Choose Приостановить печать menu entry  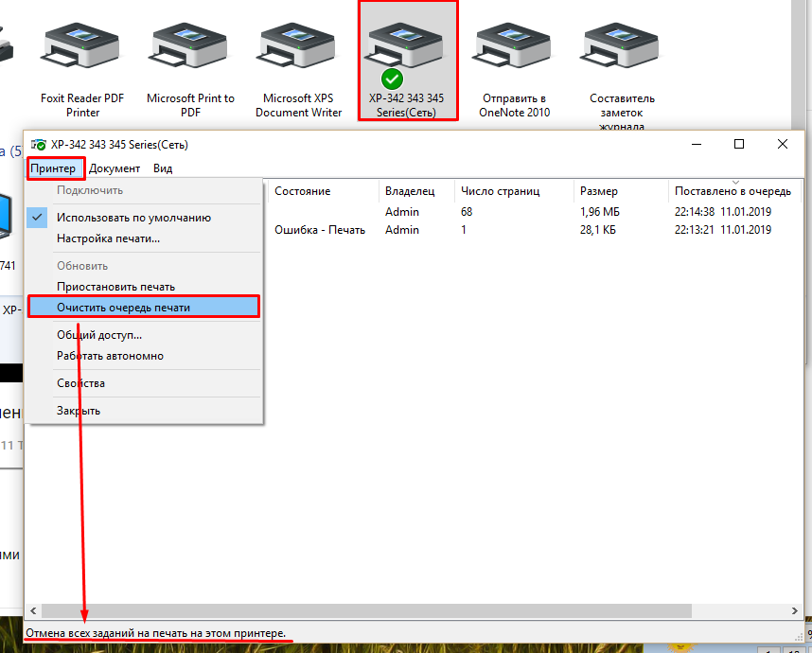pyautogui.click(x=144, y=287)
